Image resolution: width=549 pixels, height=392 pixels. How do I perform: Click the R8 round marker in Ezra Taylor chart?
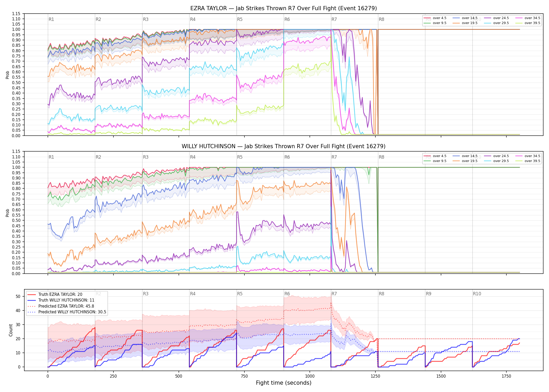[381, 19]
